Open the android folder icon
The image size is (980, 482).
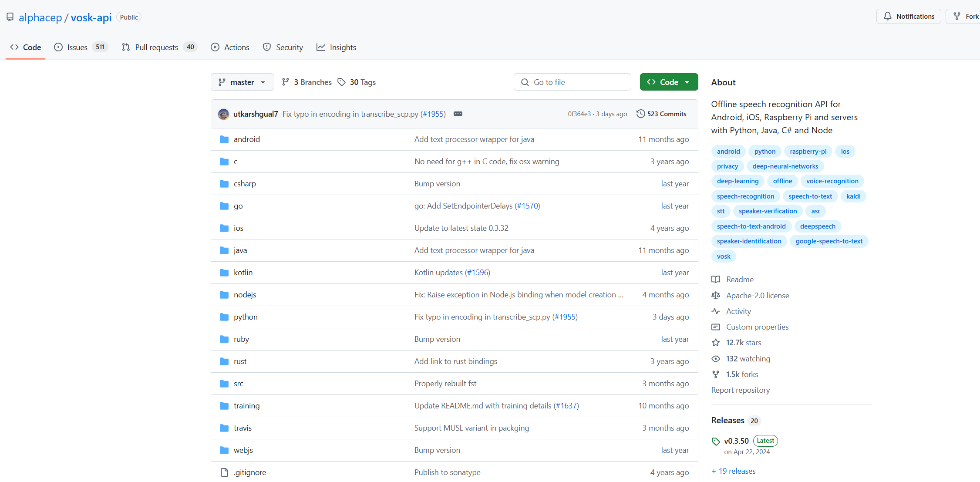[224, 139]
